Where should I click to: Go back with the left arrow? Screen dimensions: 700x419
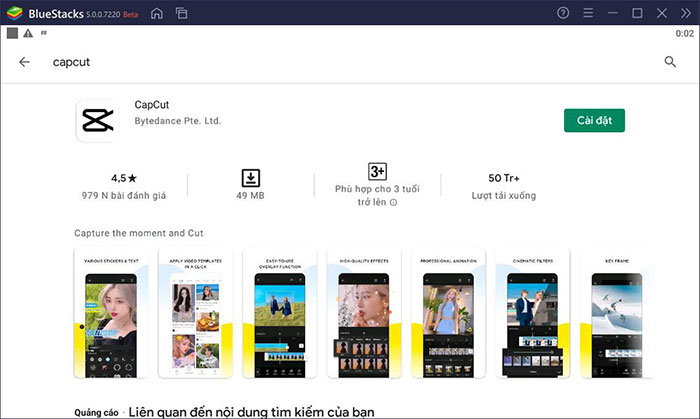pyautogui.click(x=25, y=62)
